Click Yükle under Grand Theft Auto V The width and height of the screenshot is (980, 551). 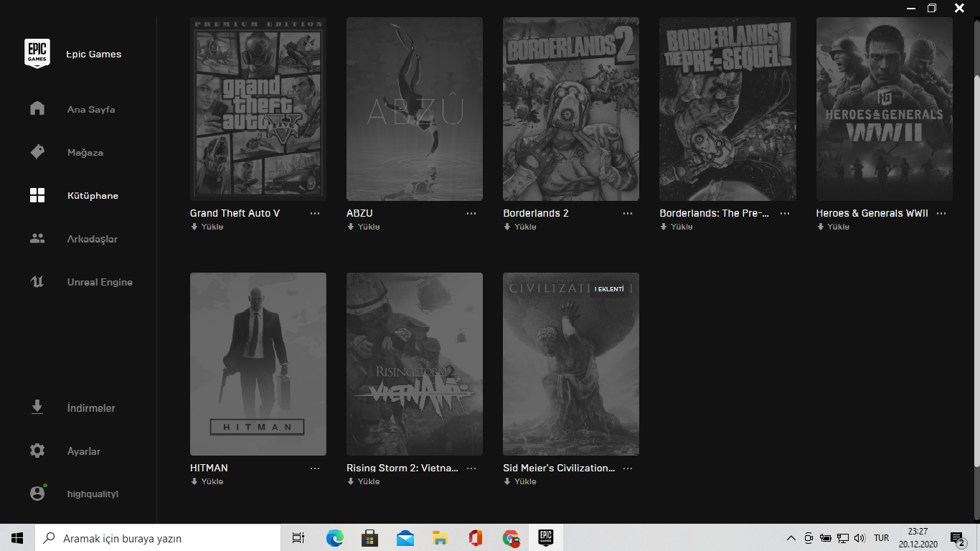207,227
